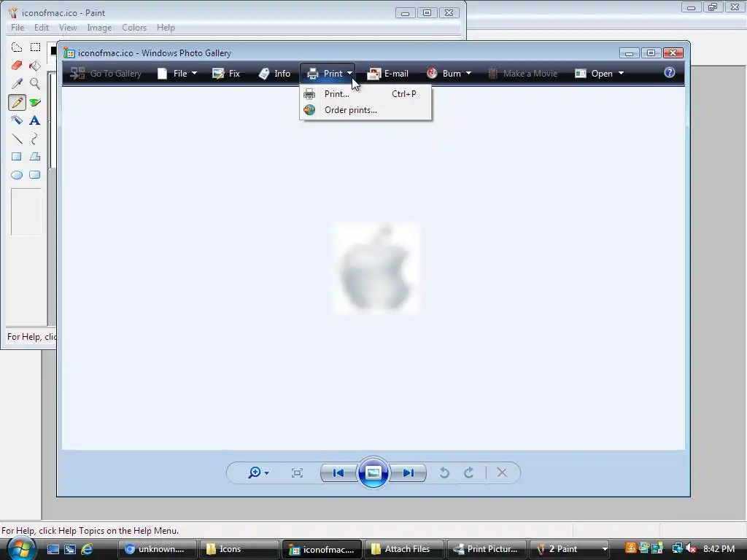Open the Burn dropdown in toolbar

click(x=449, y=74)
